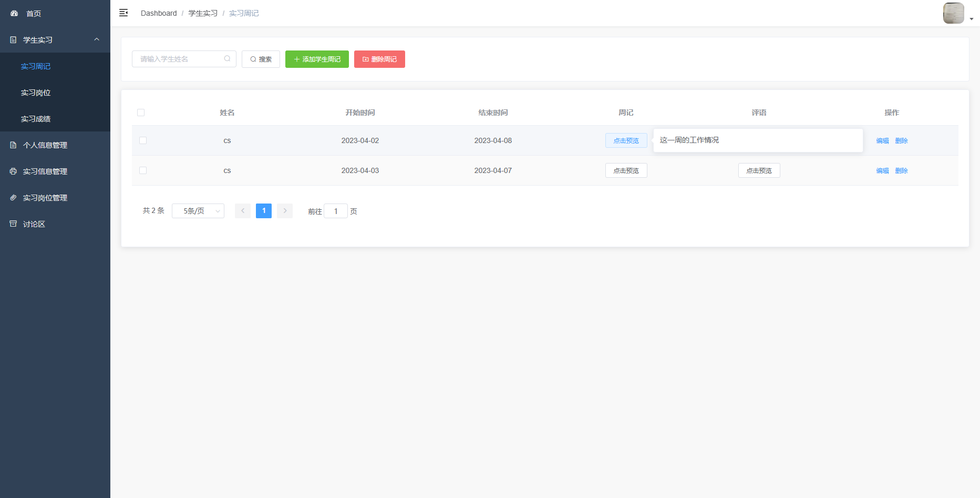Screen dimensions: 980x498
Task: Click the document icon beside 个人信息管理
Action: pyautogui.click(x=13, y=145)
